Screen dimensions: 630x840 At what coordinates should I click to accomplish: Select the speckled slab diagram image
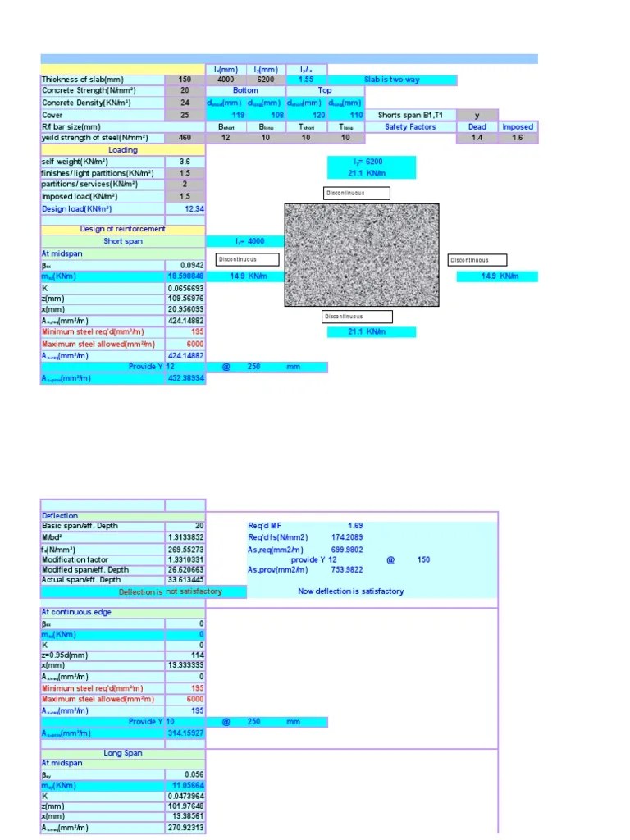[362, 255]
